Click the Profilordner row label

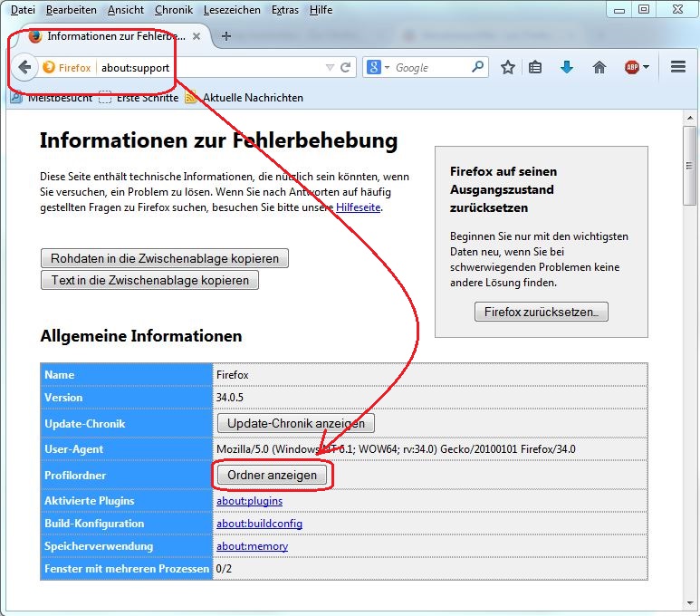pos(75,475)
